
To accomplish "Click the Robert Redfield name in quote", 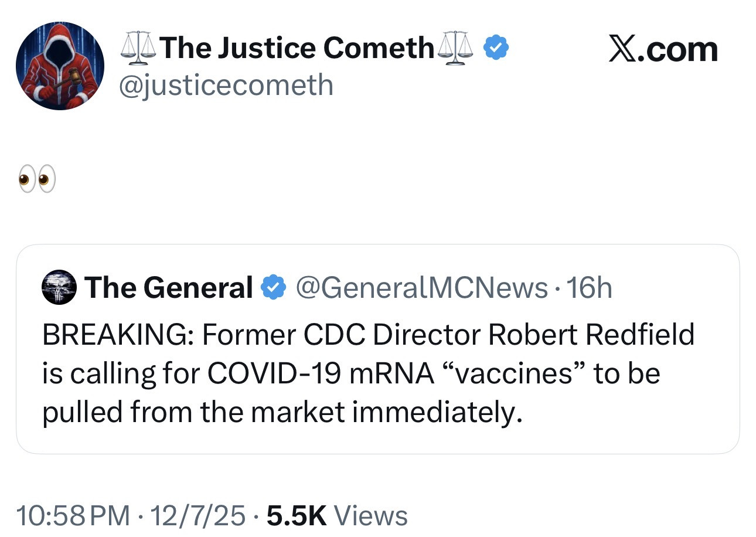I will [x=591, y=335].
